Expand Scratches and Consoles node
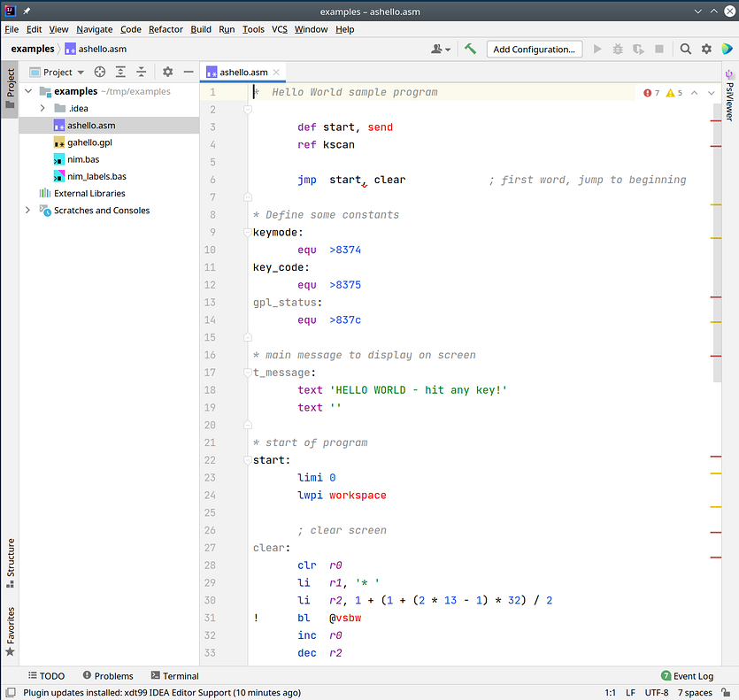 [x=28, y=211]
